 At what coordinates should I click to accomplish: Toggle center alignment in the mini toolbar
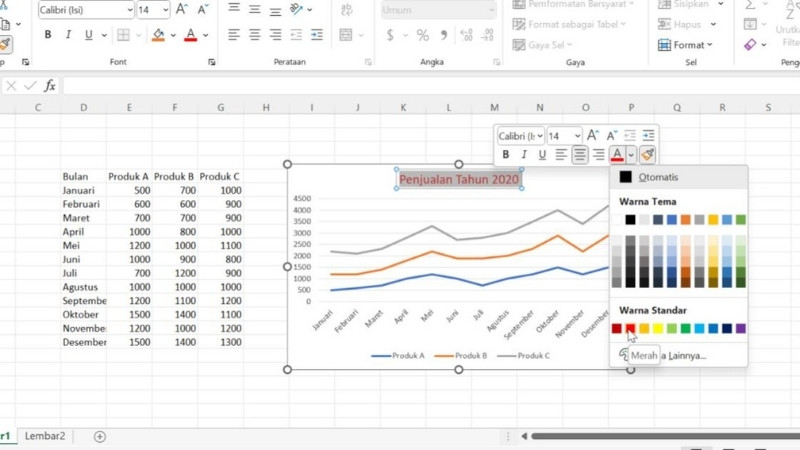click(580, 155)
